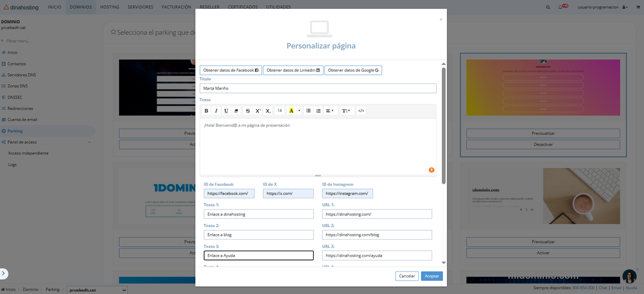Image resolution: width=644 pixels, height=294 pixels.
Task: Open the code view of the editor
Action: 361,110
